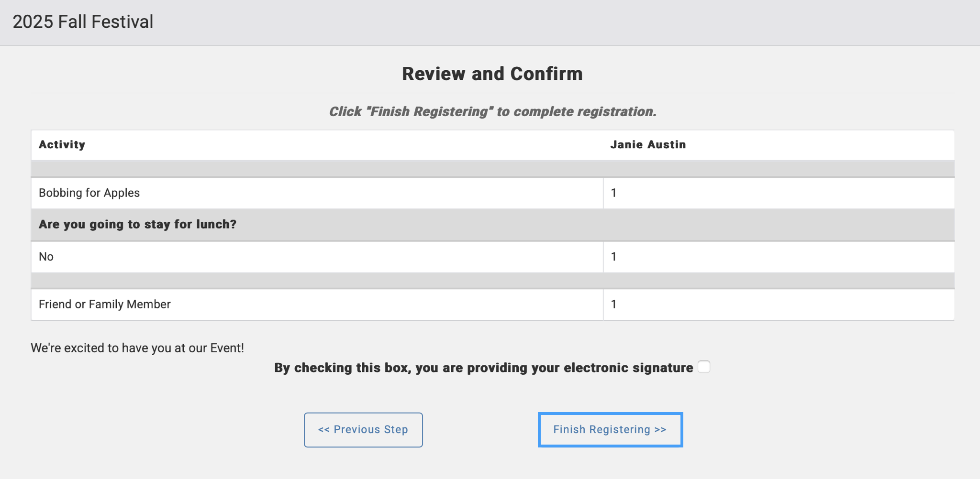Click the page header bar area

(490, 21)
